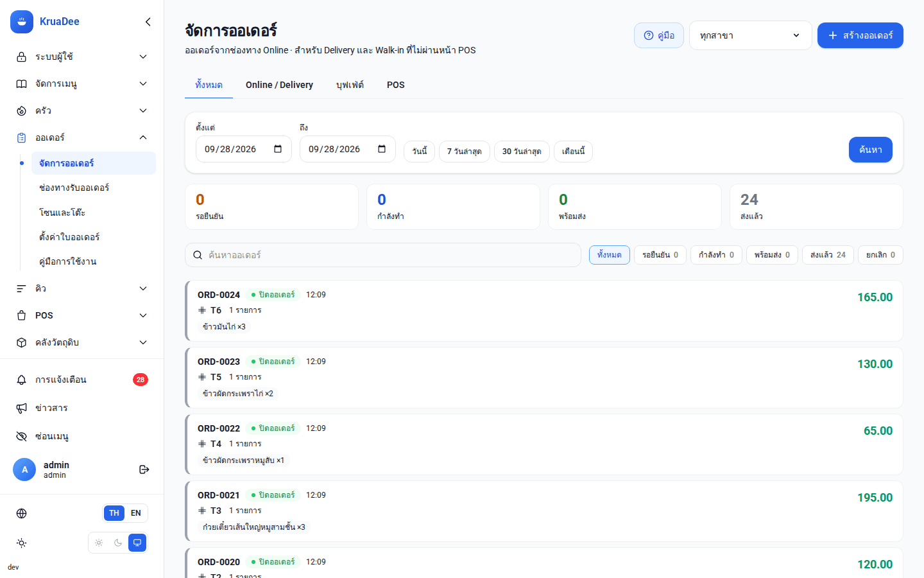This screenshot has width=924, height=578.
Task: Switch the language to TH
Action: coord(114,513)
